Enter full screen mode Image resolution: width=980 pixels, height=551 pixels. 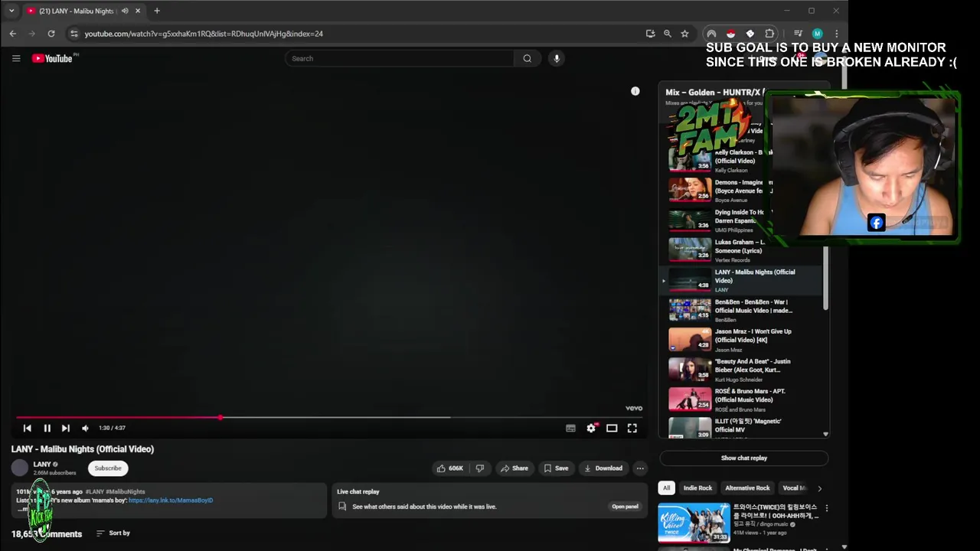[632, 429]
